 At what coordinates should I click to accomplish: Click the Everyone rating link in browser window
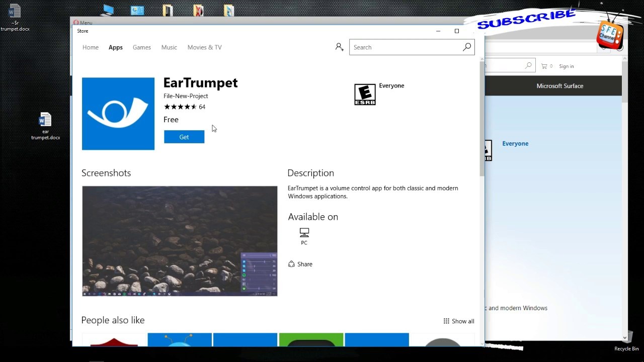click(x=515, y=143)
